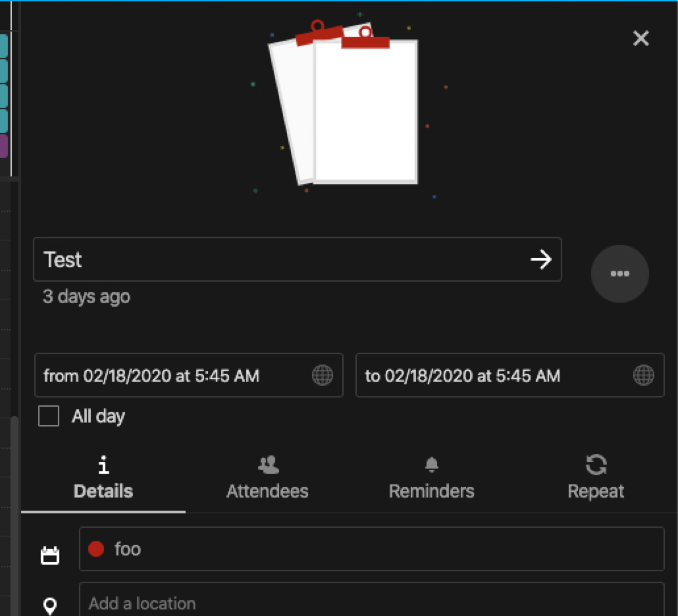This screenshot has width=678, height=616.
Task: Click the Test event title field
Action: pyautogui.click(x=197, y=259)
